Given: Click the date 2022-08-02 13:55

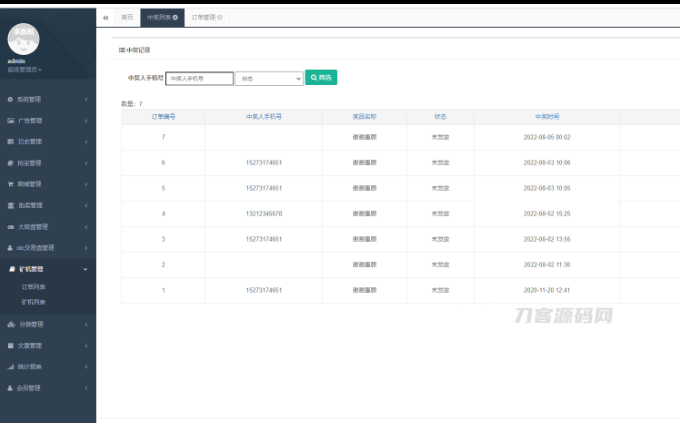Looking at the screenshot, I should (x=547, y=239).
